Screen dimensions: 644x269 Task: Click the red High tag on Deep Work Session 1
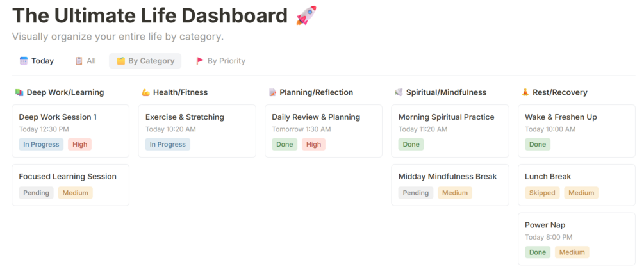click(80, 145)
